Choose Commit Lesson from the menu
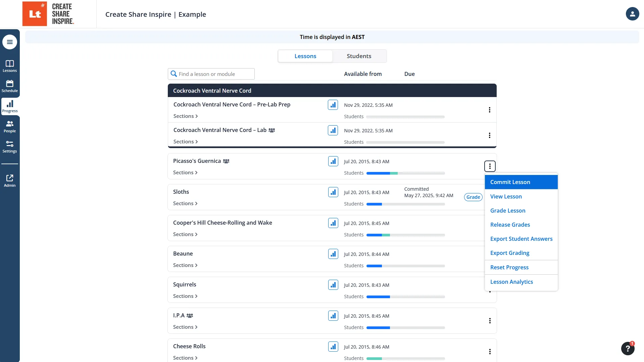The height and width of the screenshot is (362, 644). tap(521, 182)
